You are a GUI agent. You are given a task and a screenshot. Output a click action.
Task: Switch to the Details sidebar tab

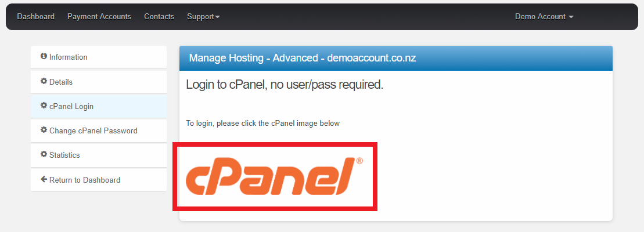tap(61, 82)
